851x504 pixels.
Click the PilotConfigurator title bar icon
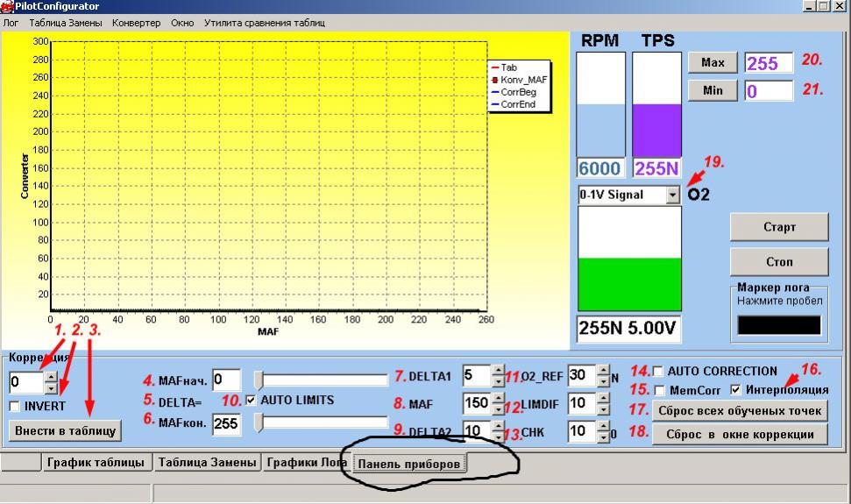[x=6, y=6]
